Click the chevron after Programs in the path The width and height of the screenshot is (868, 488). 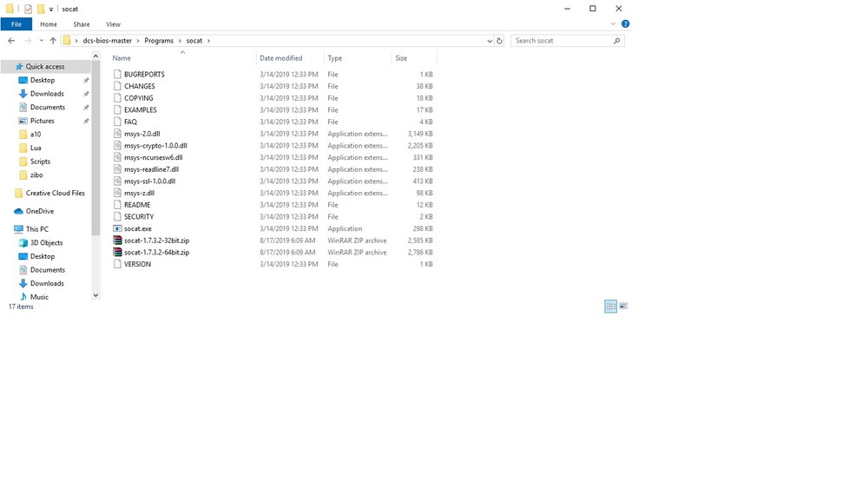point(180,41)
